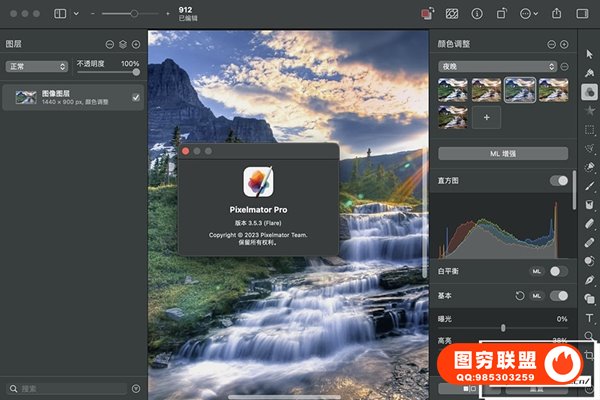This screenshot has width=600, height=400.
Task: Click the add preset plus button
Action: click(x=487, y=117)
